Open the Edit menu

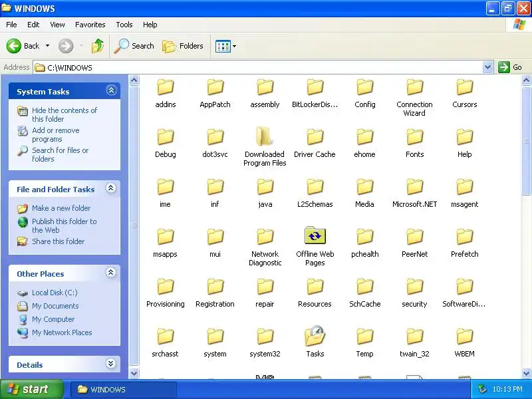coord(33,25)
